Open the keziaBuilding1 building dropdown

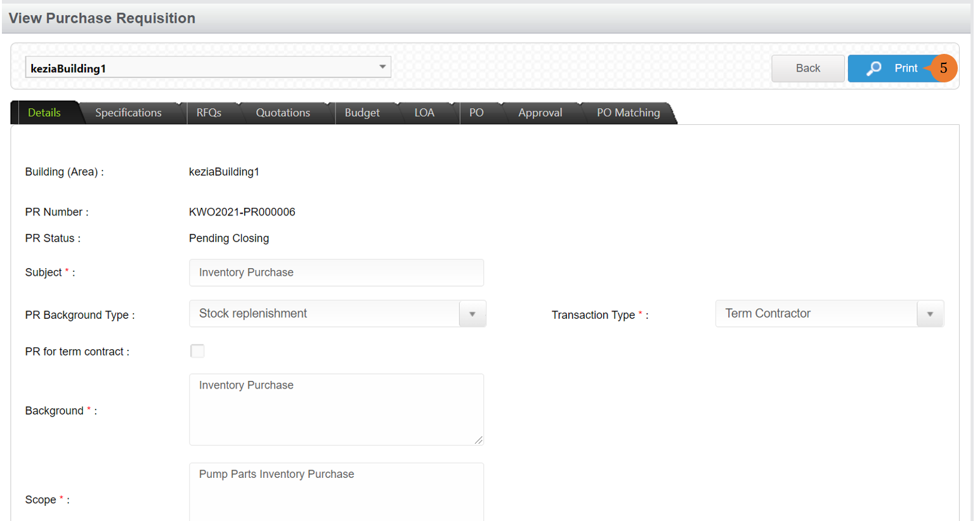[x=207, y=67]
